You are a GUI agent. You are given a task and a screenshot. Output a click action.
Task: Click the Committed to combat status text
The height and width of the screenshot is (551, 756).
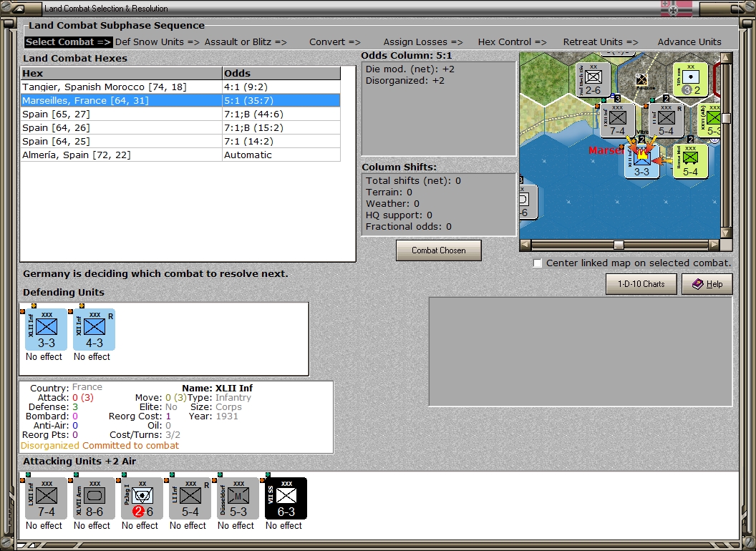pos(131,445)
